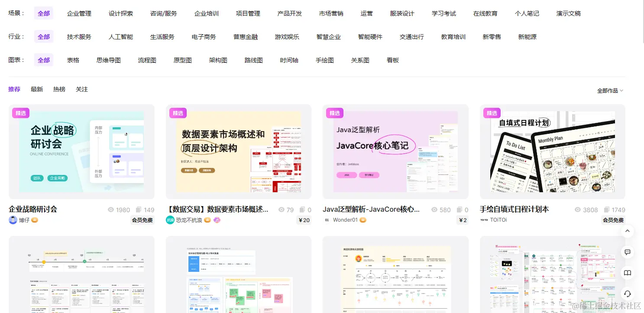Screen dimensions: 644x313
Task: Select the 人工智能 industry filter
Action: pos(120,37)
